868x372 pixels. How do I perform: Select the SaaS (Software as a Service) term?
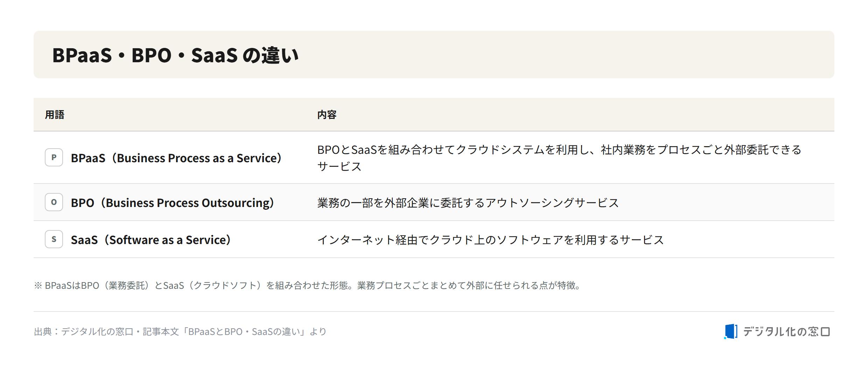150,240
